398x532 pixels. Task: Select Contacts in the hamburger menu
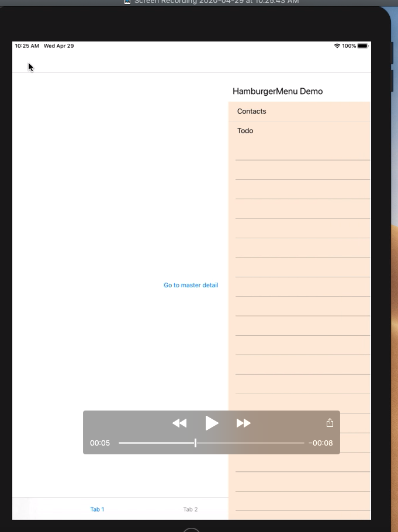pyautogui.click(x=299, y=112)
